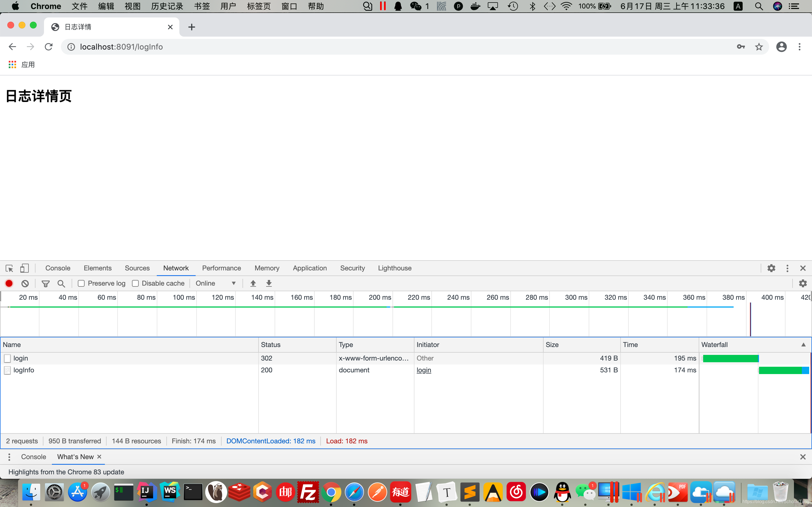Click the filter icon in Network panel
The width and height of the screenshot is (812, 507).
[45, 283]
